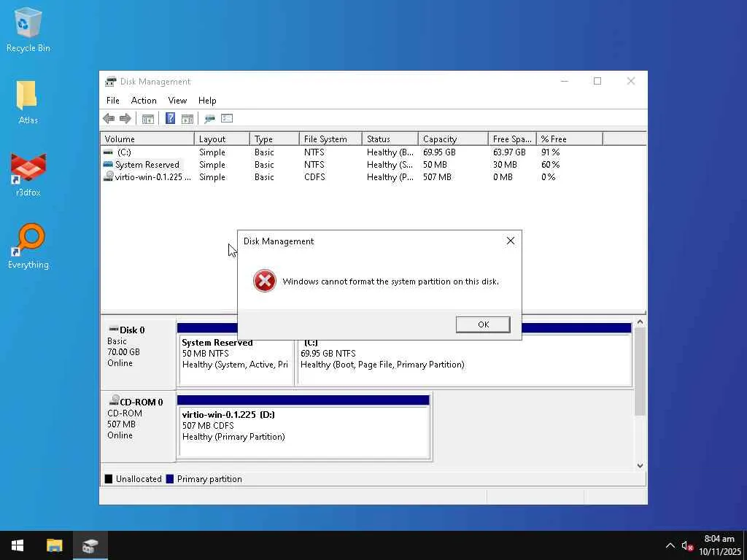Open the Action menu

tap(144, 101)
